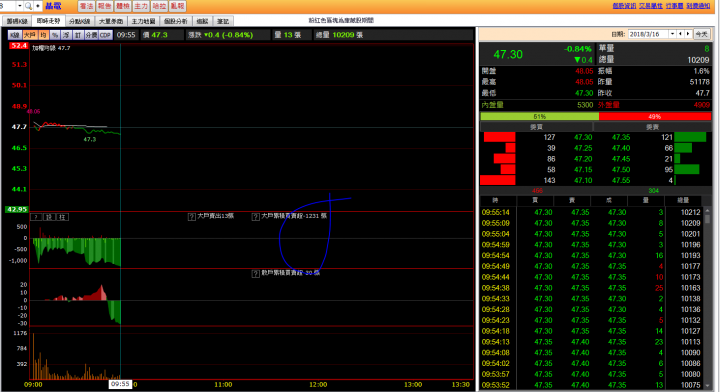This screenshot has height=392, width=720.
Task: Switch to the 主力地圖 tab
Action: pos(143,21)
